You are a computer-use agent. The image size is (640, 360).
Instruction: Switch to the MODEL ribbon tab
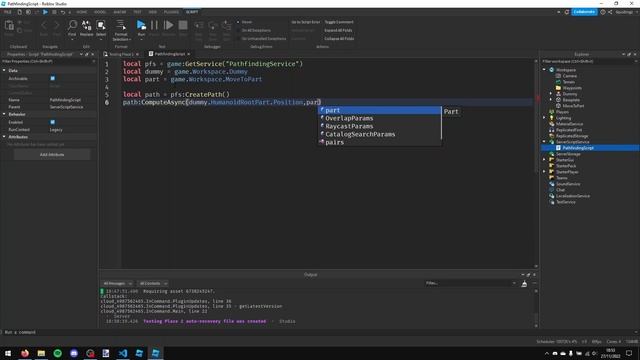(x=100, y=12)
